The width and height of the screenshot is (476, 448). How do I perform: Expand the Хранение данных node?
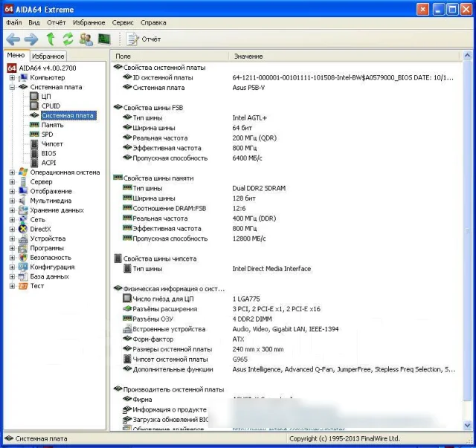(12, 210)
